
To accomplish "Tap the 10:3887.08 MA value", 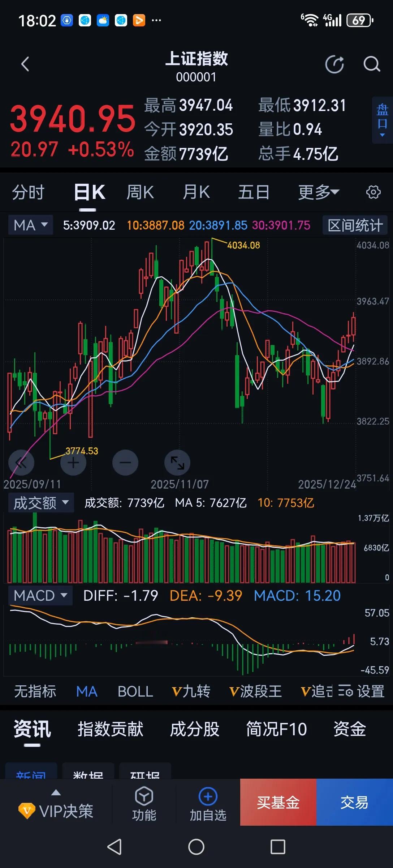I will pyautogui.click(x=155, y=225).
